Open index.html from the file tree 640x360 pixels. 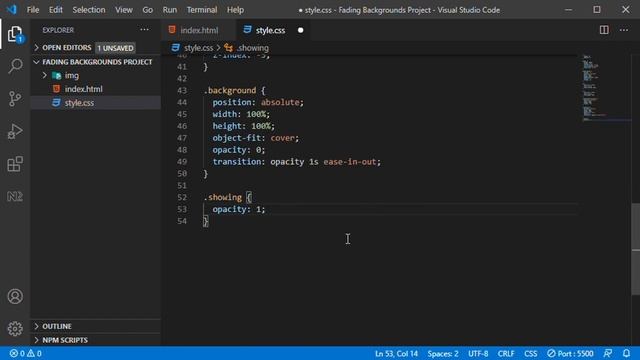(x=84, y=89)
